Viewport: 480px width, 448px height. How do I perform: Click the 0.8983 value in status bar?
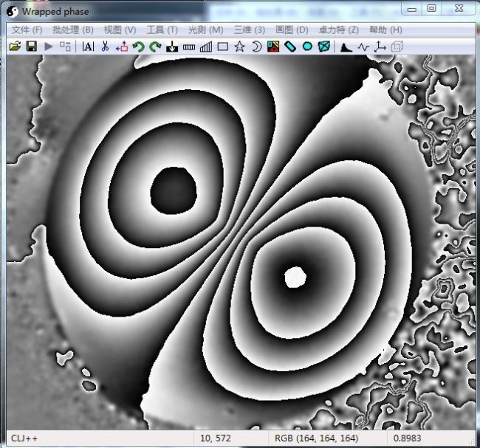tap(407, 438)
